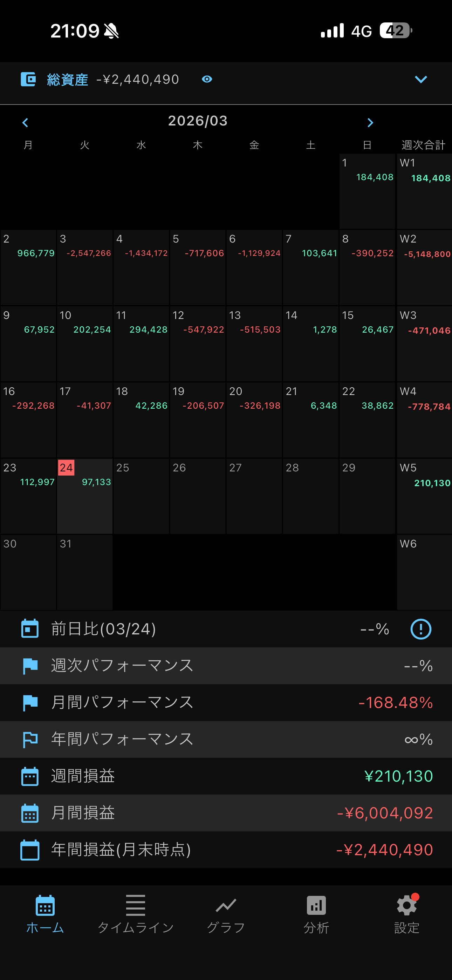Tap the 2026/03 month title
452x980 pixels.
pos(198,121)
